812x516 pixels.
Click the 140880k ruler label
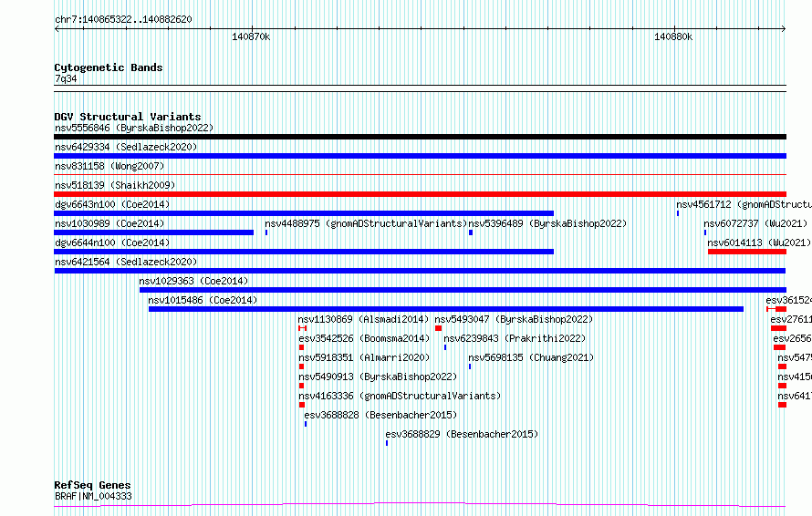coord(673,36)
